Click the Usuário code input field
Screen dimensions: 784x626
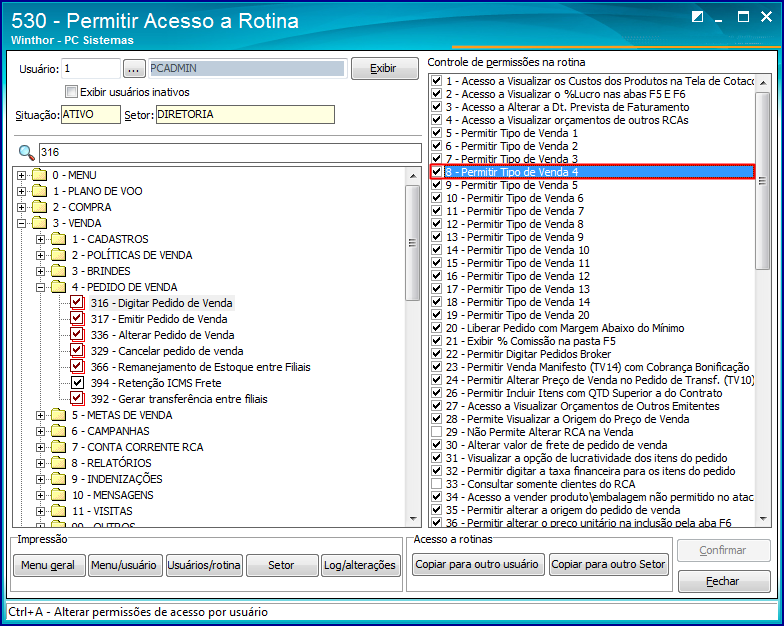91,68
